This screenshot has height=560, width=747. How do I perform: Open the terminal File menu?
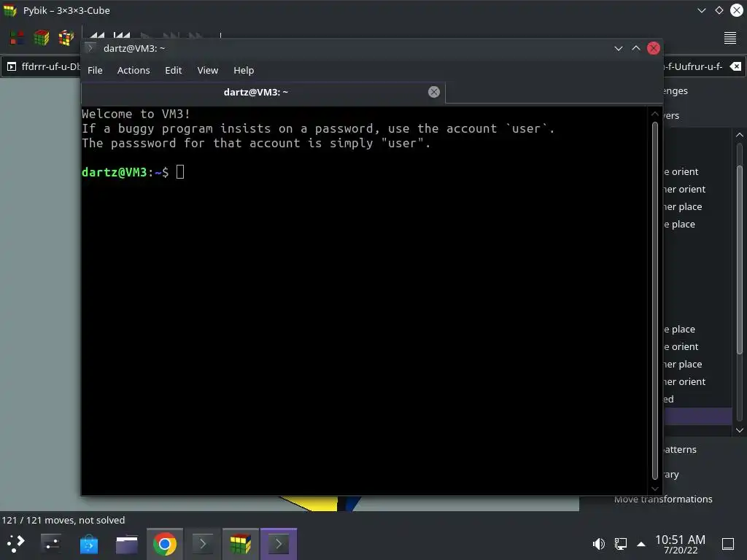95,71
